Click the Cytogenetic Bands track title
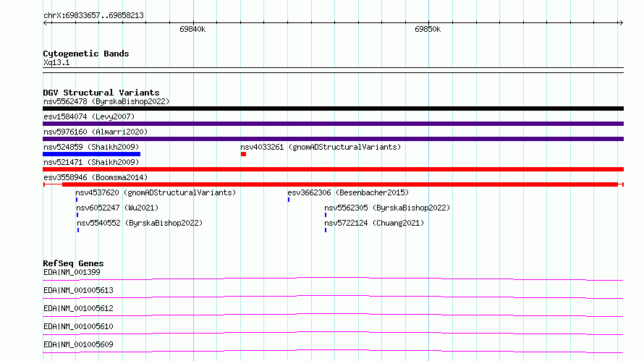The height and width of the screenshot is (361, 644). click(86, 54)
